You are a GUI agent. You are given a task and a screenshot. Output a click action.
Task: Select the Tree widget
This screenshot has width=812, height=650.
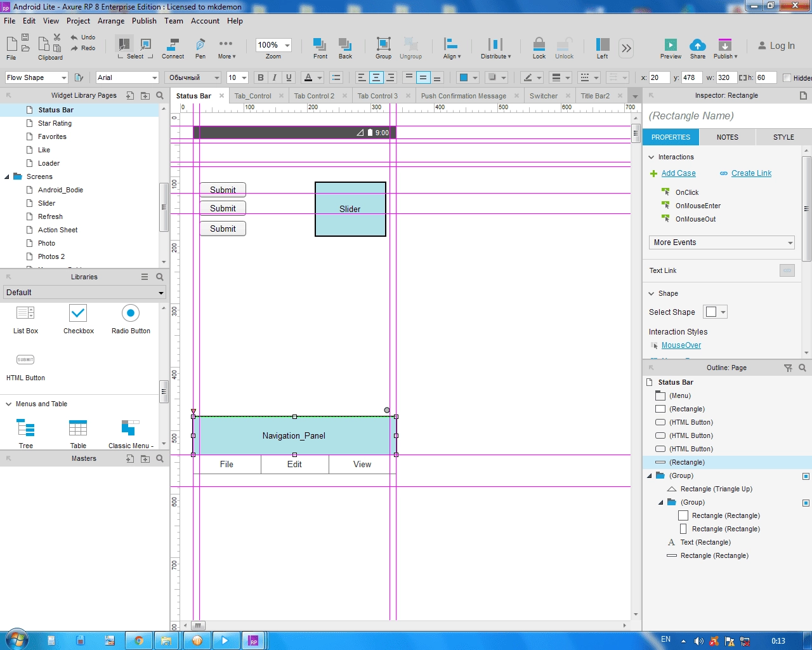25,433
